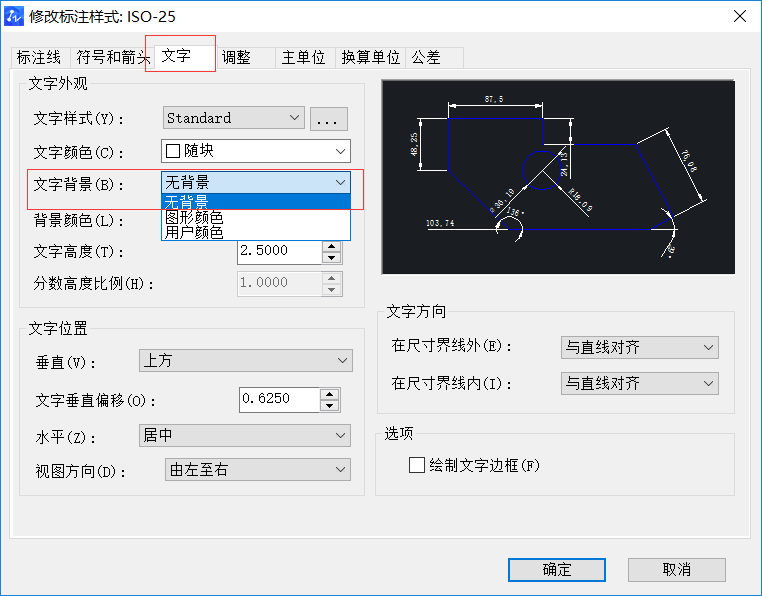Viewport: 762px width, 596px height.
Task: Switch to the 标注线 tab
Action: point(39,58)
